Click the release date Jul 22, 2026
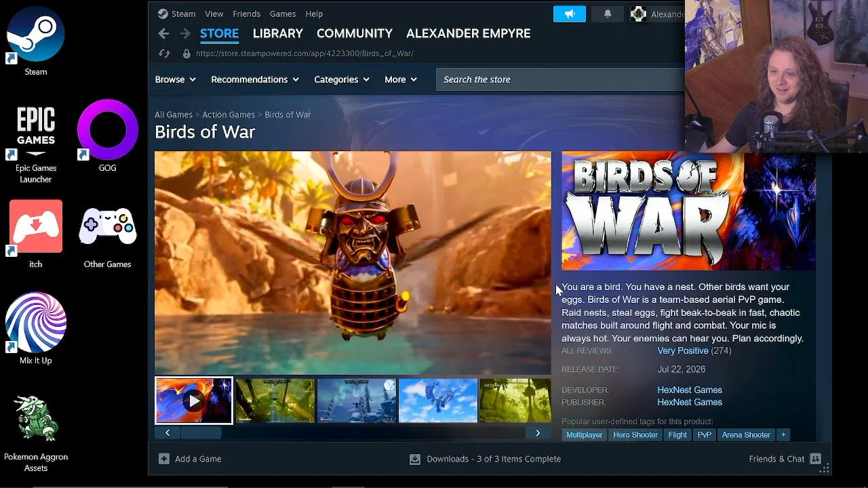This screenshot has width=868, height=488. click(682, 369)
